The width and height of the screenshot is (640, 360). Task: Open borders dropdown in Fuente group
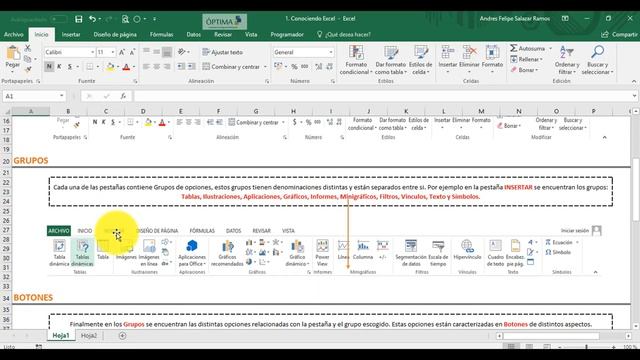98,67
